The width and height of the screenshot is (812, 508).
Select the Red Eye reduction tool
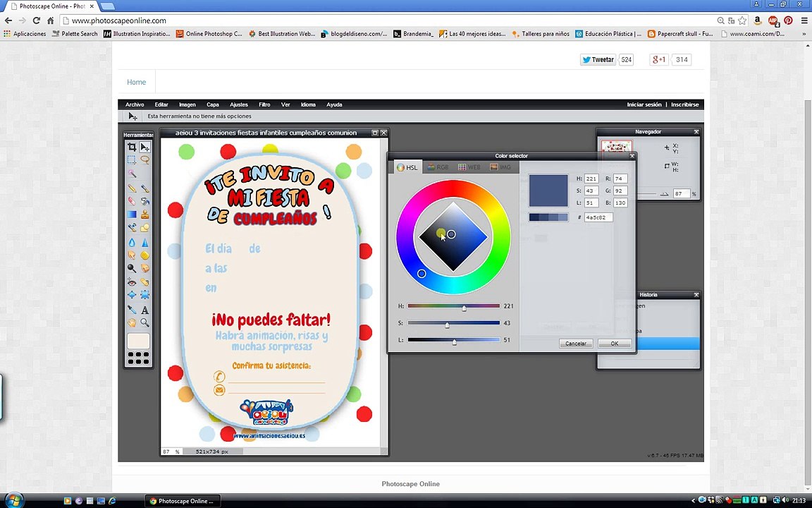(132, 282)
